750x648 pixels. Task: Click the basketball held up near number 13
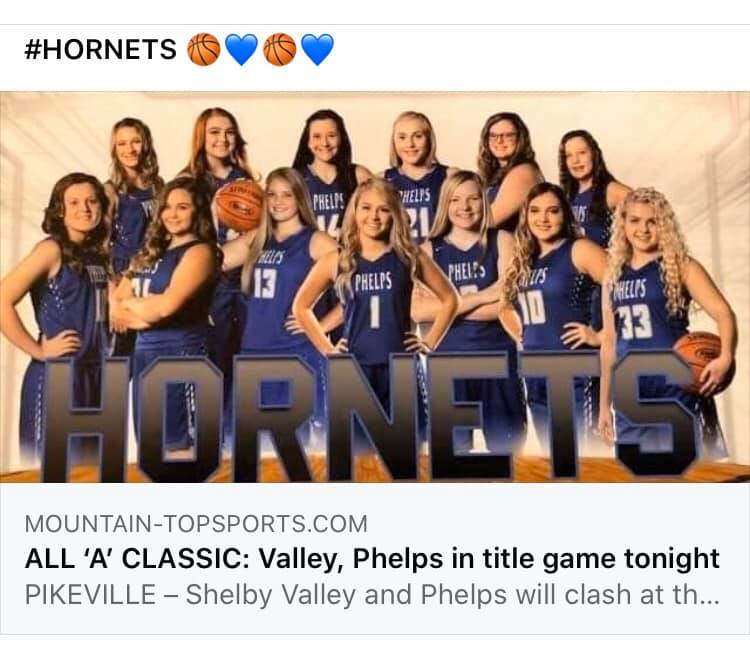click(x=239, y=206)
